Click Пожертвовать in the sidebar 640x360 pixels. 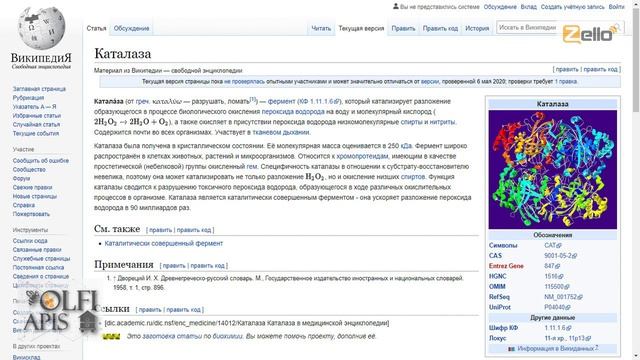[x=31, y=214]
